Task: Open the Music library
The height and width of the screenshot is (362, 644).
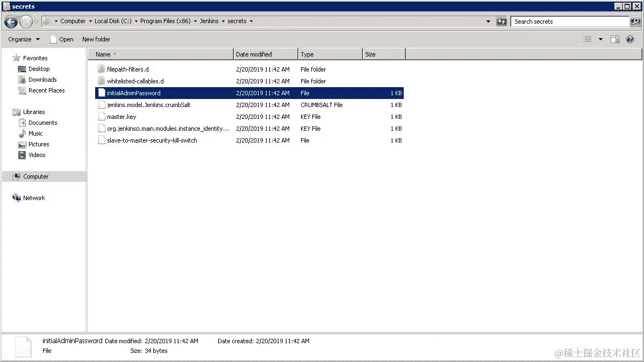Action: (x=35, y=133)
